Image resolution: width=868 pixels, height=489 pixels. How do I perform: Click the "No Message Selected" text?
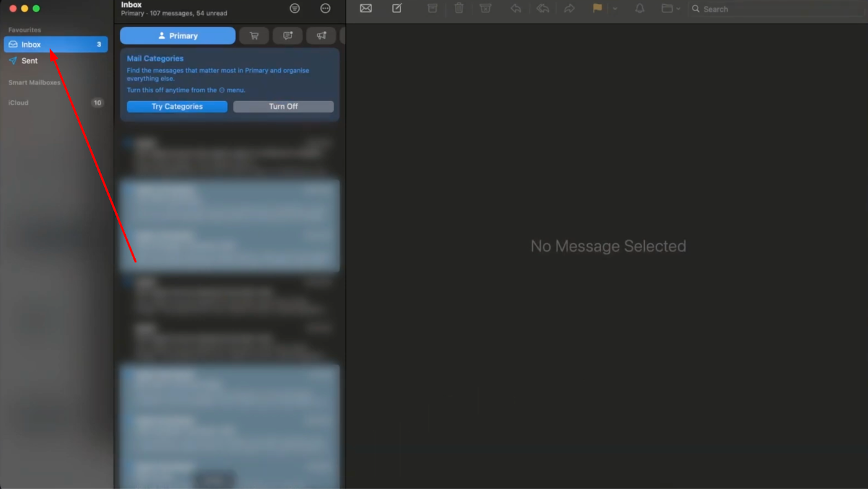(x=608, y=246)
